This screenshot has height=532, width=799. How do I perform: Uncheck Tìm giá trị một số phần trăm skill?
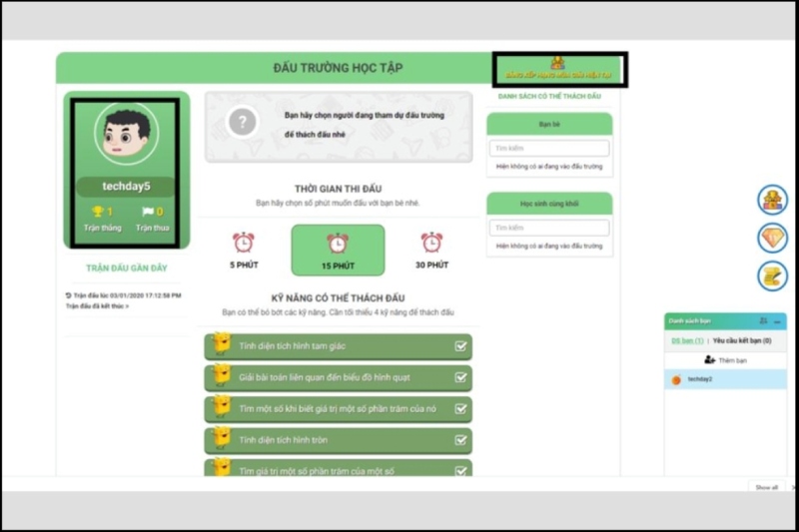click(x=460, y=471)
